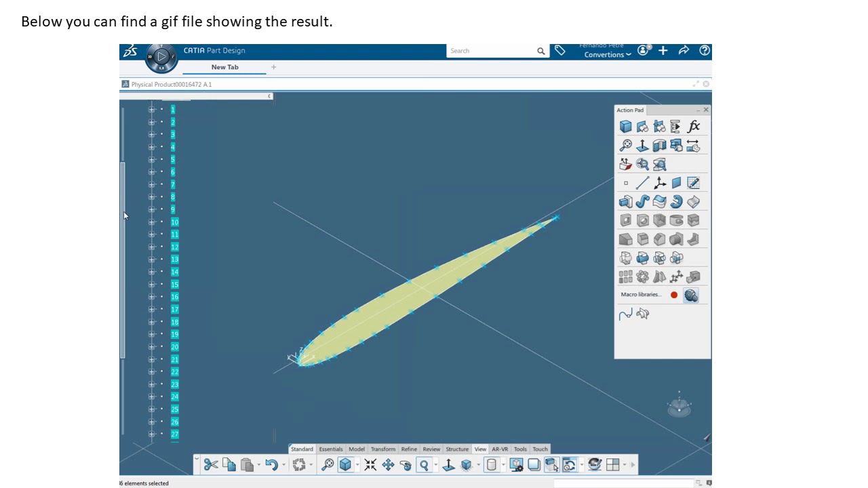Activate the Rotate view tool
The width and height of the screenshot is (868, 488).
(405, 464)
